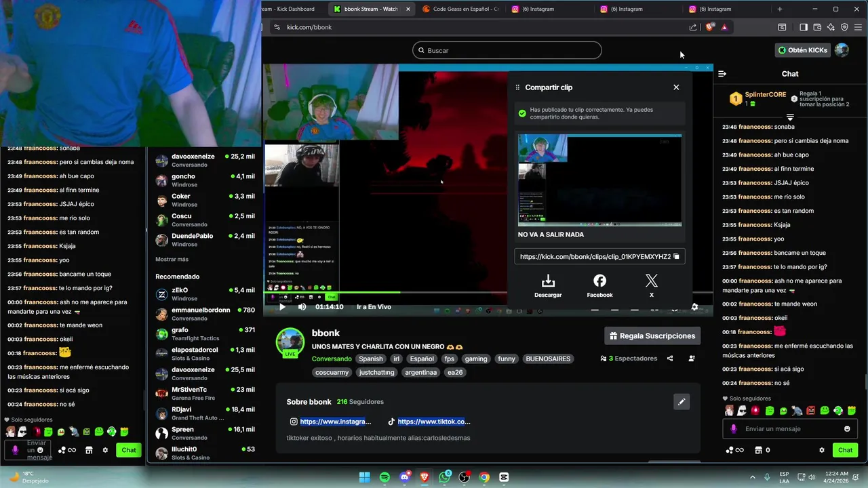Image resolution: width=868 pixels, height=488 pixels.
Task: Insert the crowned green emote in the right chat
Action: pos(852,411)
